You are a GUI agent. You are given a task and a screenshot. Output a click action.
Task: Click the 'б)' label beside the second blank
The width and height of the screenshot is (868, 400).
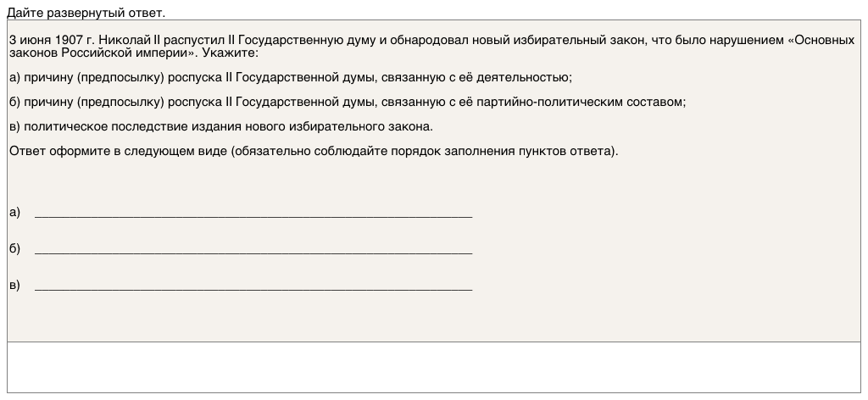[14, 248]
